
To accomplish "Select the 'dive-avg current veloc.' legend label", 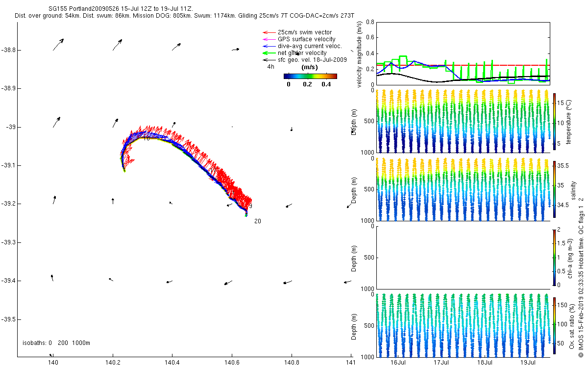I will tap(310, 46).
